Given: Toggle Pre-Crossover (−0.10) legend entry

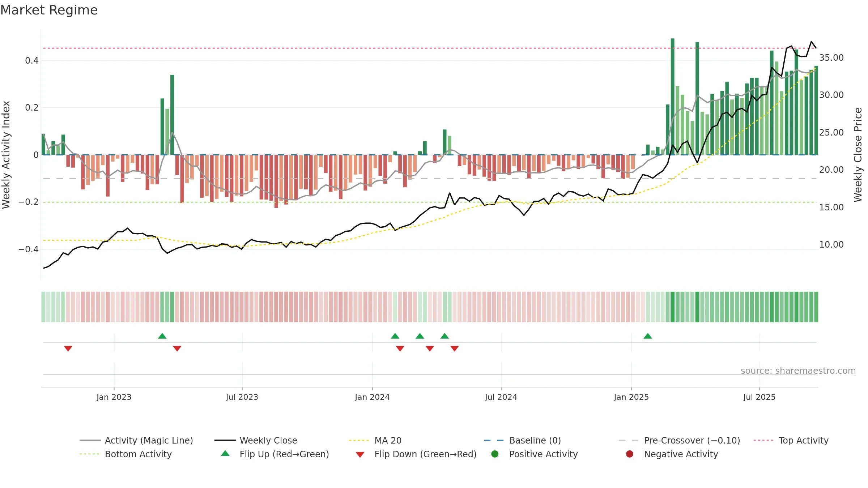Looking at the screenshot, I should pos(679,440).
